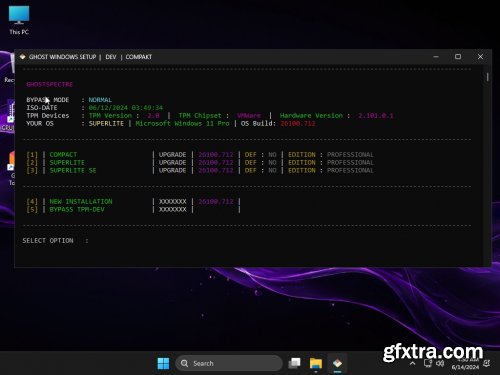
Task: Click the DEV label in the title bar
Action: pyautogui.click(x=111, y=57)
